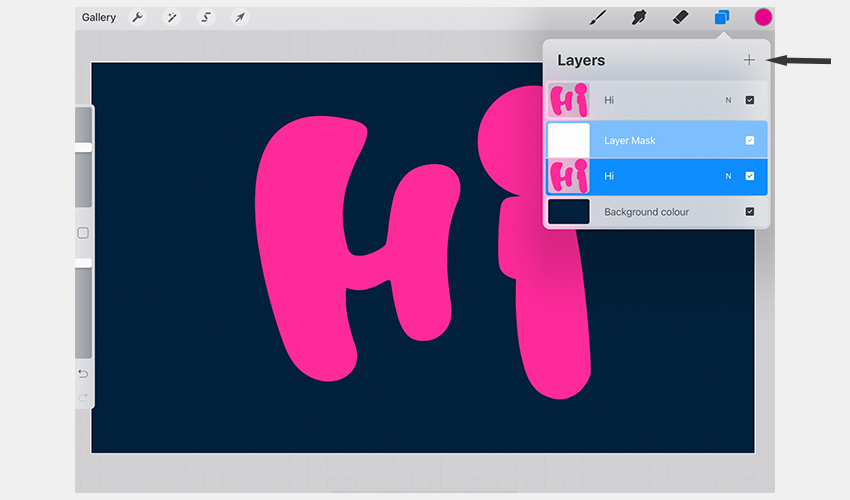Redo the last action
The image size is (850, 500).
point(83,398)
